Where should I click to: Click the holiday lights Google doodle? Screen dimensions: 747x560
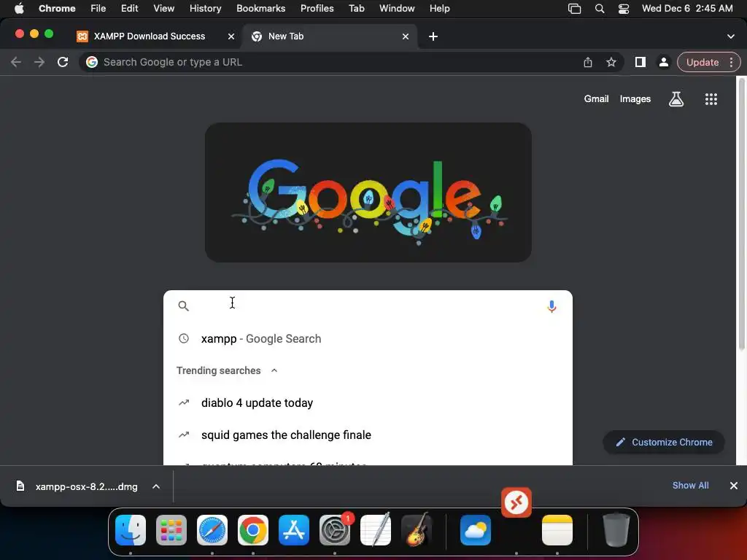(x=368, y=192)
